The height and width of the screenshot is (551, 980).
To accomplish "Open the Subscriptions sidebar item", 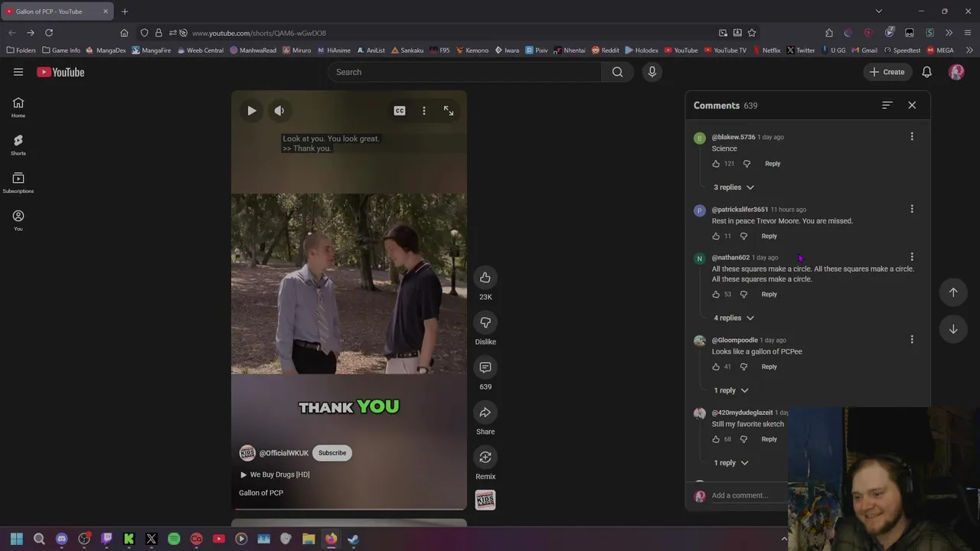I will (18, 182).
